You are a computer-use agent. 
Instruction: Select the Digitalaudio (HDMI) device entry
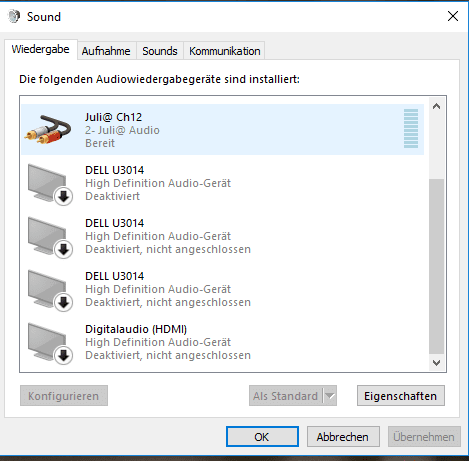223,342
